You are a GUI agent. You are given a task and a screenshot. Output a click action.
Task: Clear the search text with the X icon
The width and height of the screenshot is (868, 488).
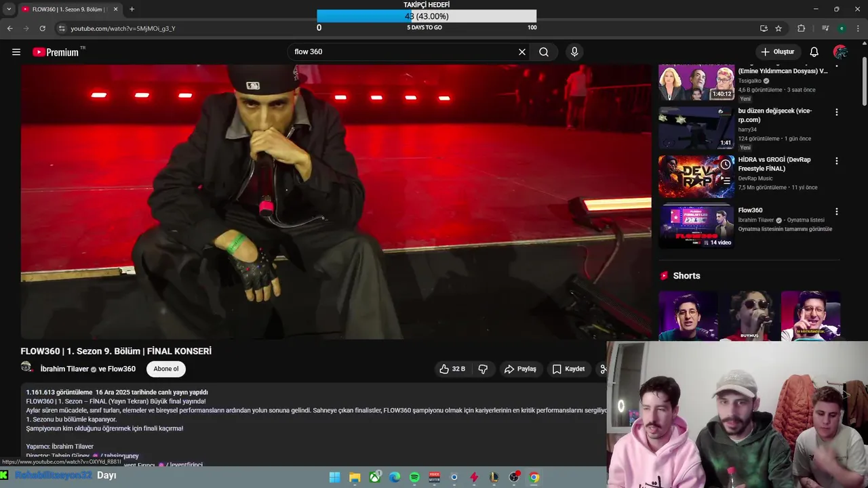(522, 52)
